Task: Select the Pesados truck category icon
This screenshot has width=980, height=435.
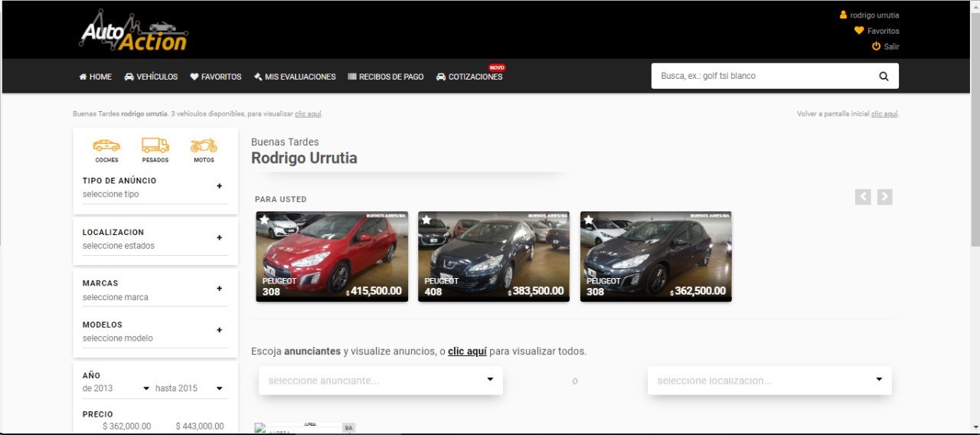Action: click(155, 146)
